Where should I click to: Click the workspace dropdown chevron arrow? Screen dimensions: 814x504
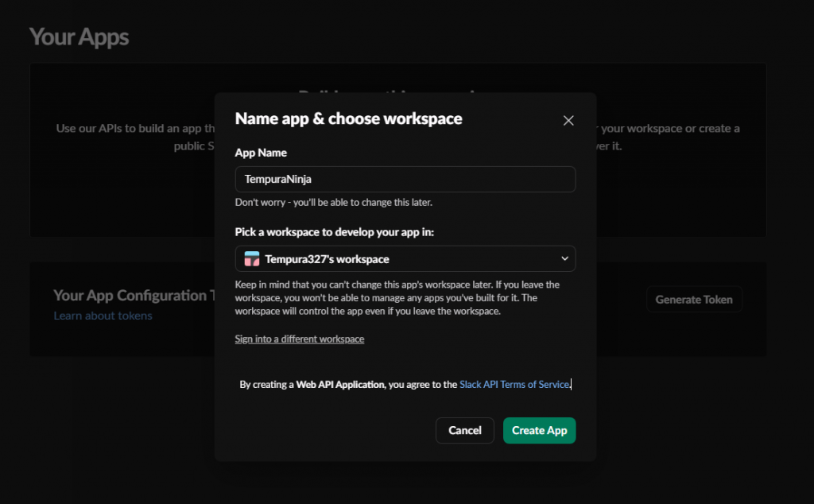tap(564, 258)
